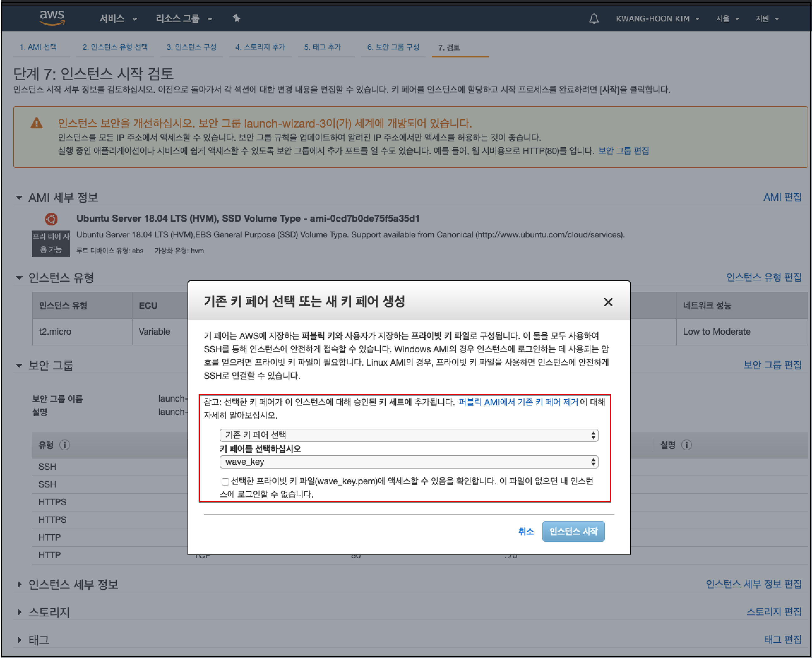The image size is (812, 658).
Task: Open the 기존 키 페어 선택 dropdown
Action: click(409, 435)
